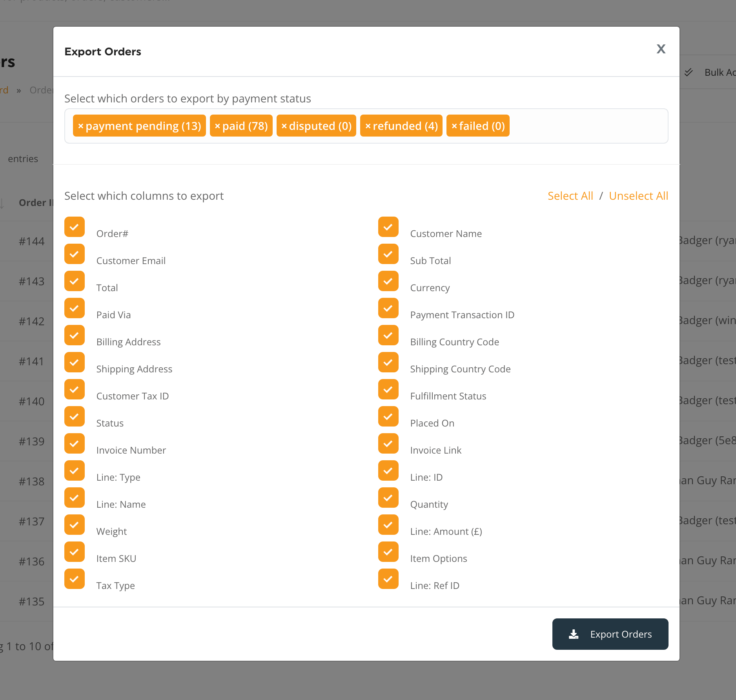Viewport: 736px width, 700px height.
Task: Remove the paid status tag
Action: (217, 126)
